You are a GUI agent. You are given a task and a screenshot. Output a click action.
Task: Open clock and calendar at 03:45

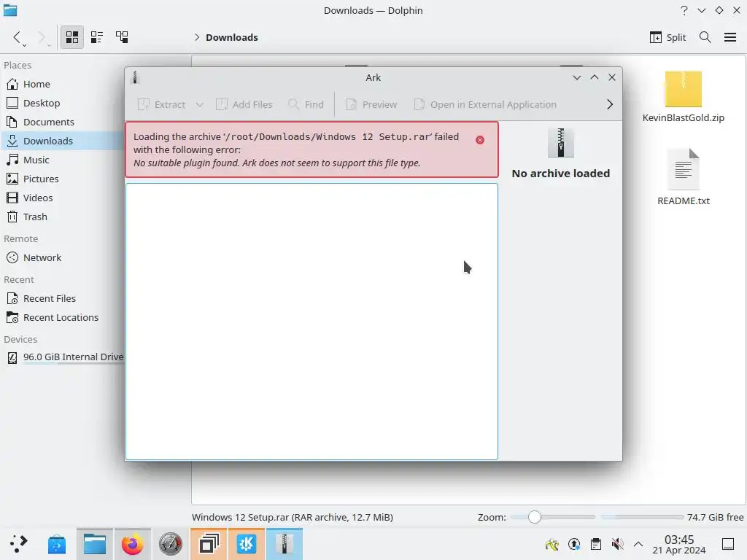(679, 544)
